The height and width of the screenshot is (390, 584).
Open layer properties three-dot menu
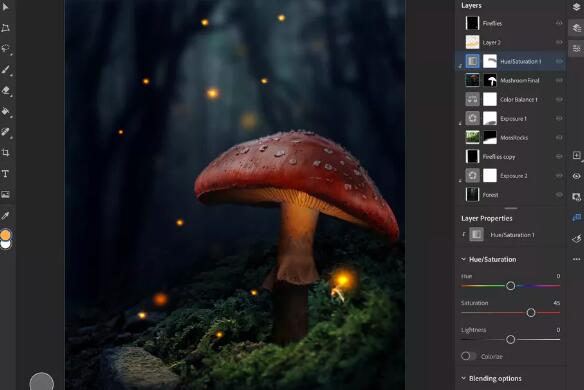pos(576,259)
